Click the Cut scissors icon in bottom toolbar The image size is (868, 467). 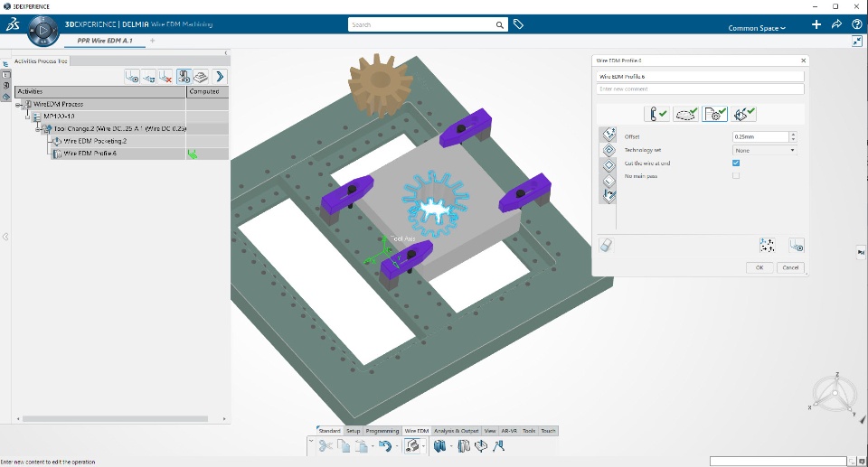(x=325, y=446)
